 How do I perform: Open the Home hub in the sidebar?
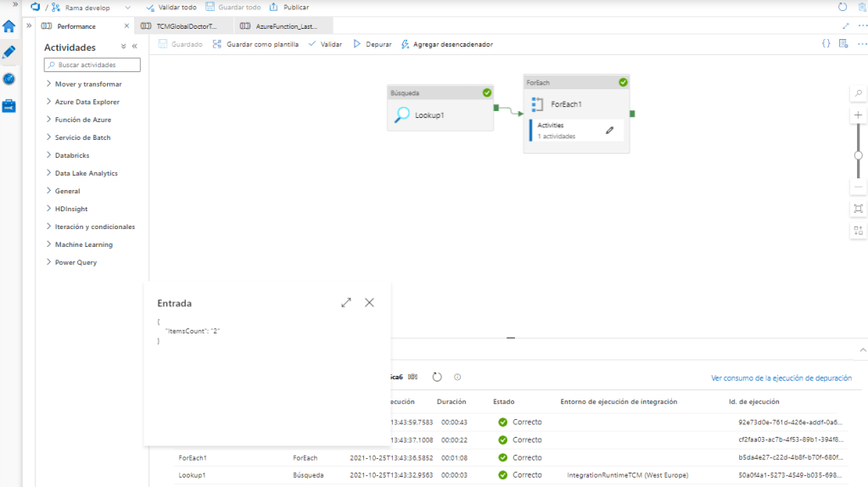click(x=8, y=26)
